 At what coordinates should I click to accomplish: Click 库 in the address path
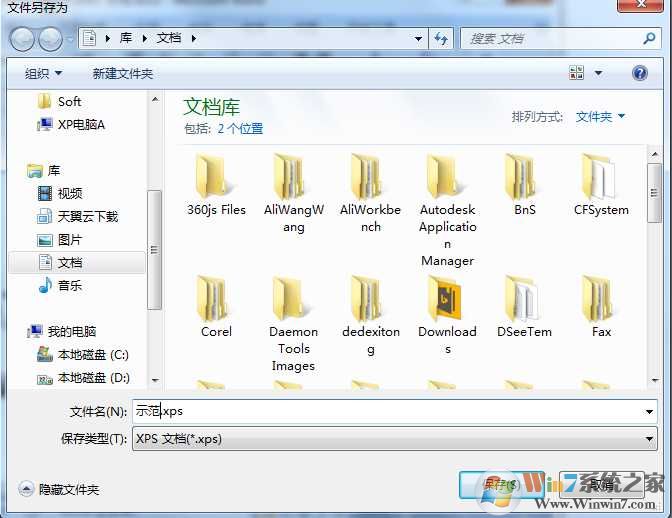pos(126,38)
